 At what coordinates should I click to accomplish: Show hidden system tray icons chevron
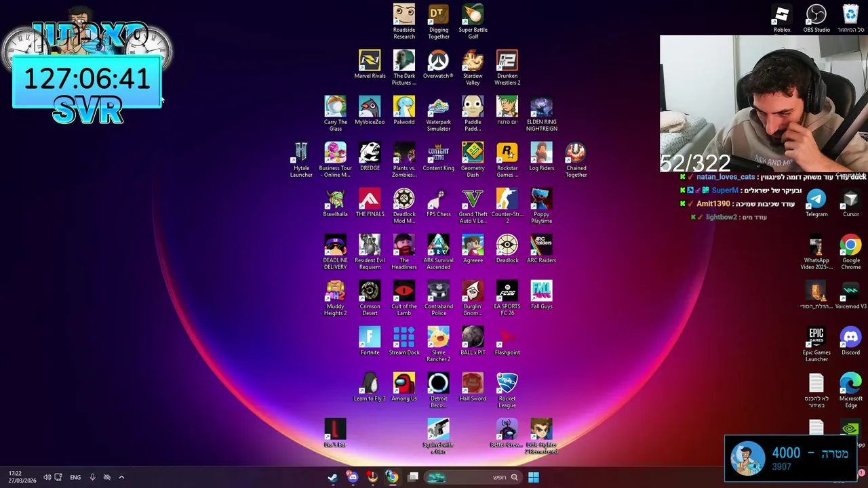pos(121,477)
